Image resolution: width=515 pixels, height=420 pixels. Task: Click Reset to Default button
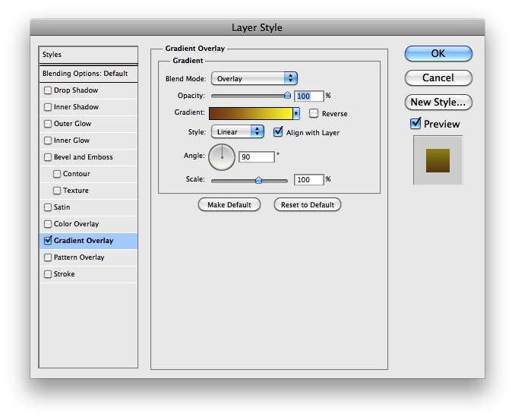click(308, 204)
